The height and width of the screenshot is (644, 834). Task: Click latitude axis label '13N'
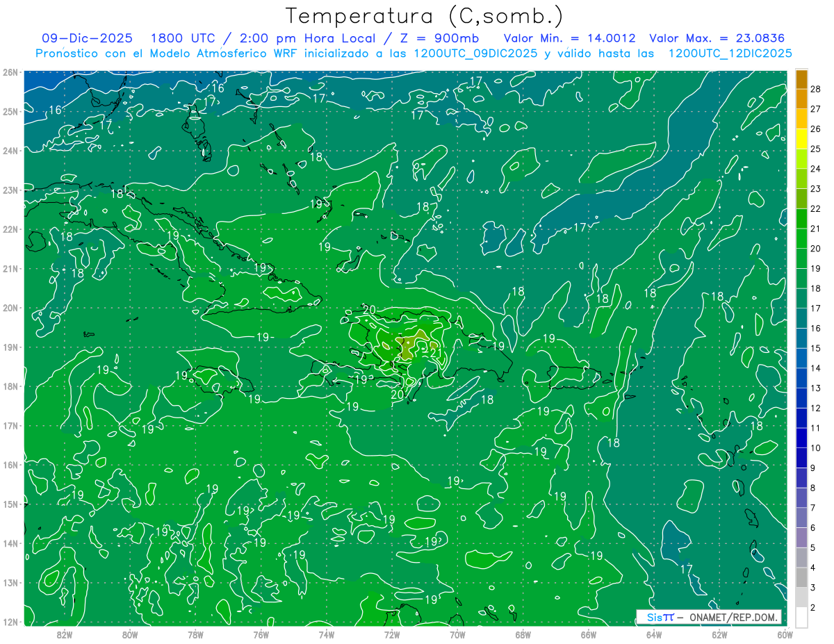pos(10,582)
